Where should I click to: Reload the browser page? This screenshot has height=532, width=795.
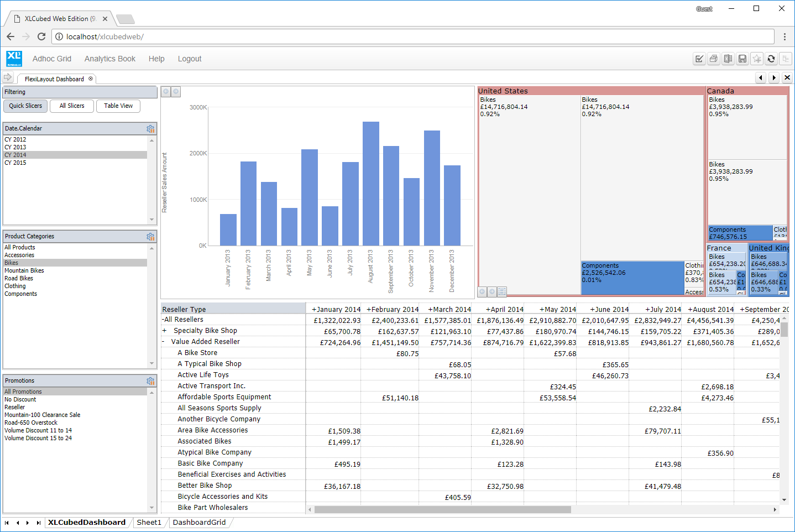coord(41,36)
